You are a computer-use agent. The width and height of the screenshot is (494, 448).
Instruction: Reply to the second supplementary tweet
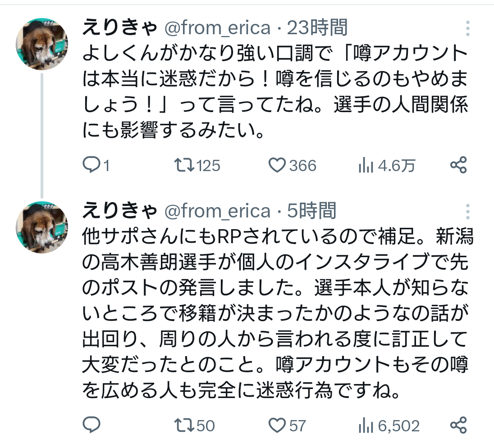coord(92,425)
